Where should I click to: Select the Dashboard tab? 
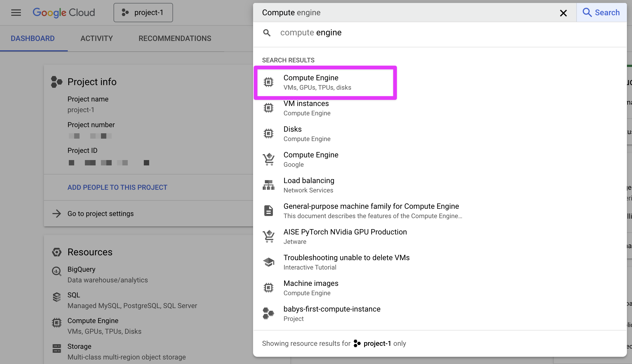coord(33,38)
